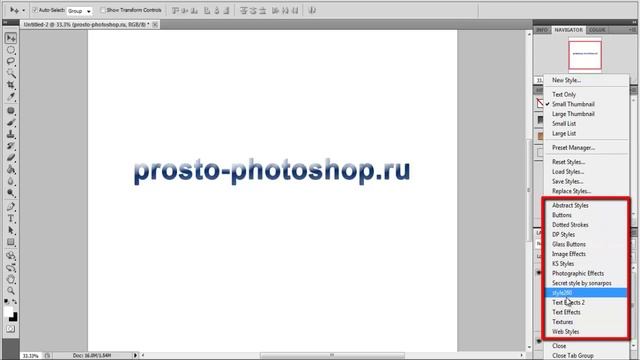This screenshot has width=640, height=360.
Task: Select the Eyedropper tool
Action: click(11, 97)
